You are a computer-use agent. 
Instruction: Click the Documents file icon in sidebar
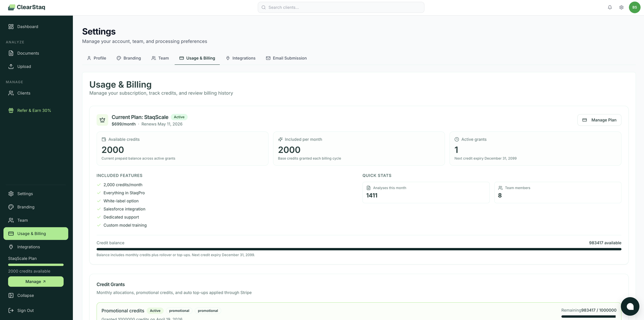click(11, 53)
